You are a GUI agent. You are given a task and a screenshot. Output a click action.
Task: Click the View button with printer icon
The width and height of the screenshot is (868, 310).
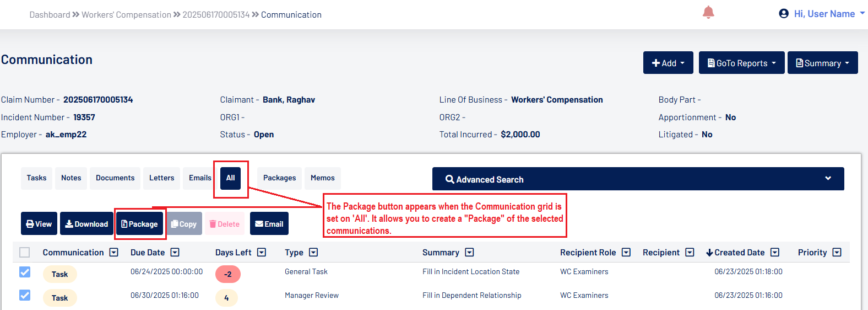click(x=39, y=224)
